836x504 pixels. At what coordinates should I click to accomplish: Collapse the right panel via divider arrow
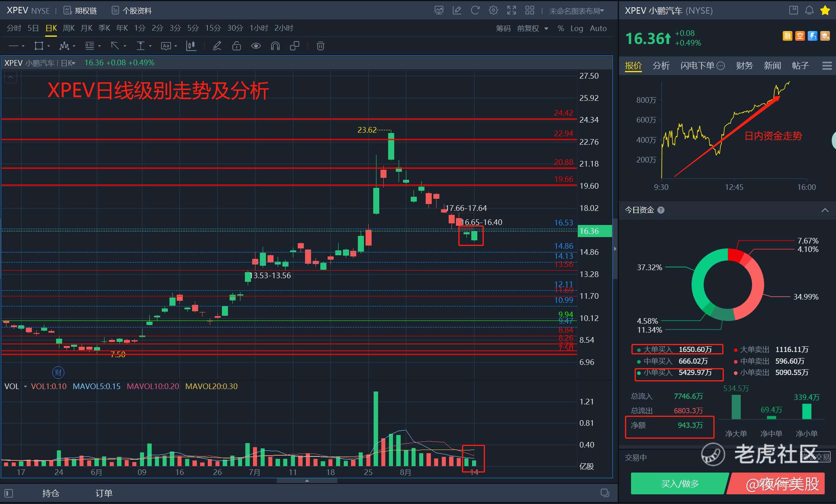[x=615, y=249]
